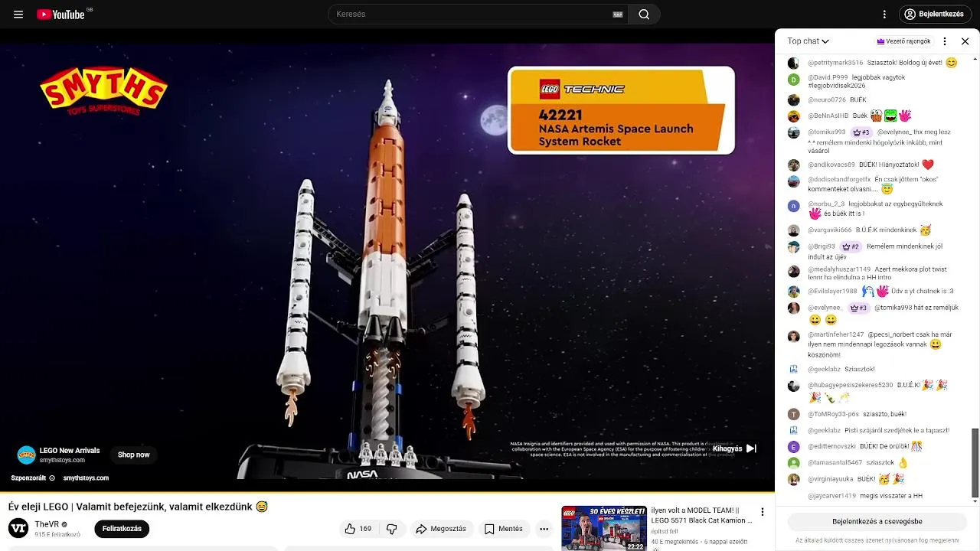Click the @medalyhuszar1149 chat author name
The image size is (980, 551).
click(x=839, y=269)
